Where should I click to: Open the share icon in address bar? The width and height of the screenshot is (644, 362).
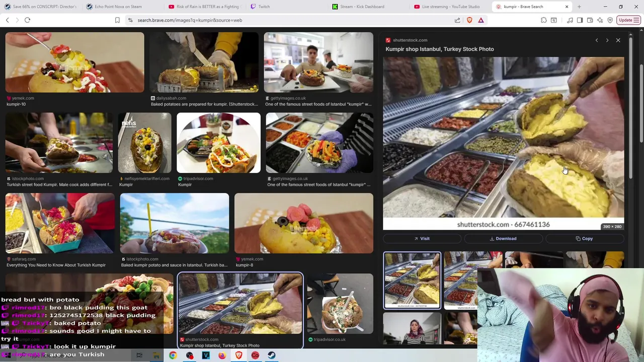[x=457, y=20]
